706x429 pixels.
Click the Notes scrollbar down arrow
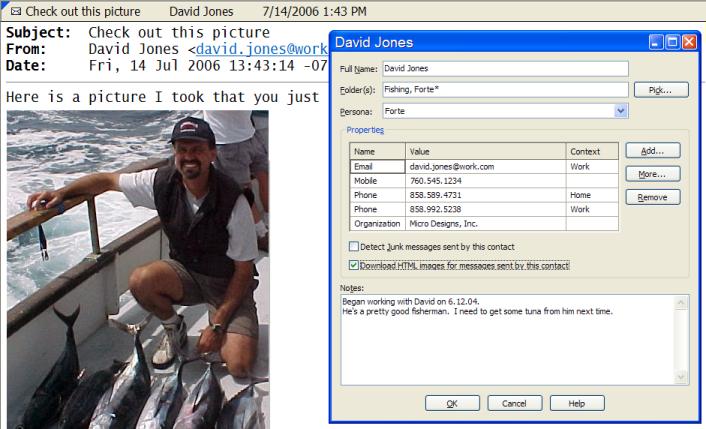click(682, 377)
